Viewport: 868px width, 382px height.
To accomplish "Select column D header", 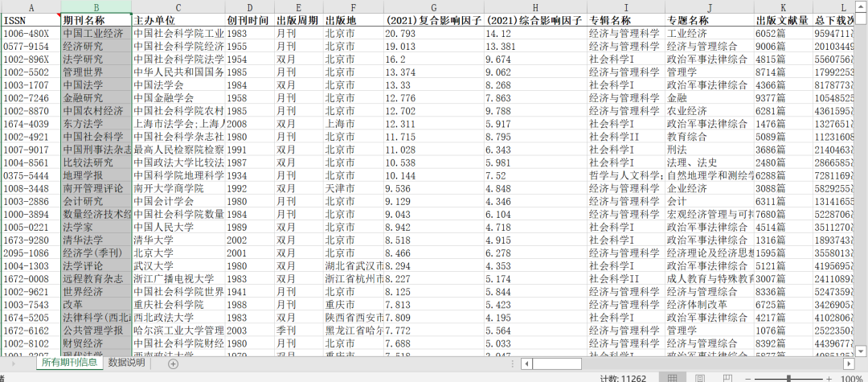I will click(x=250, y=7).
